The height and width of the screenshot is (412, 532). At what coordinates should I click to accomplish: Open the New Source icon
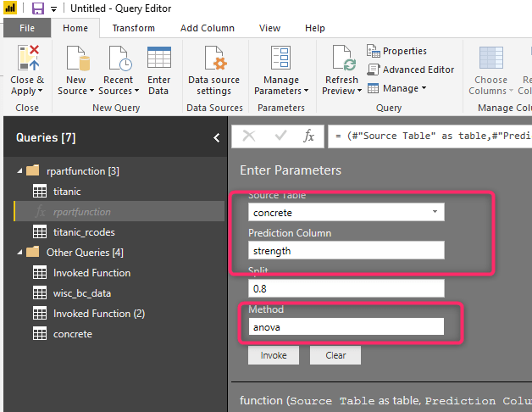(x=78, y=58)
